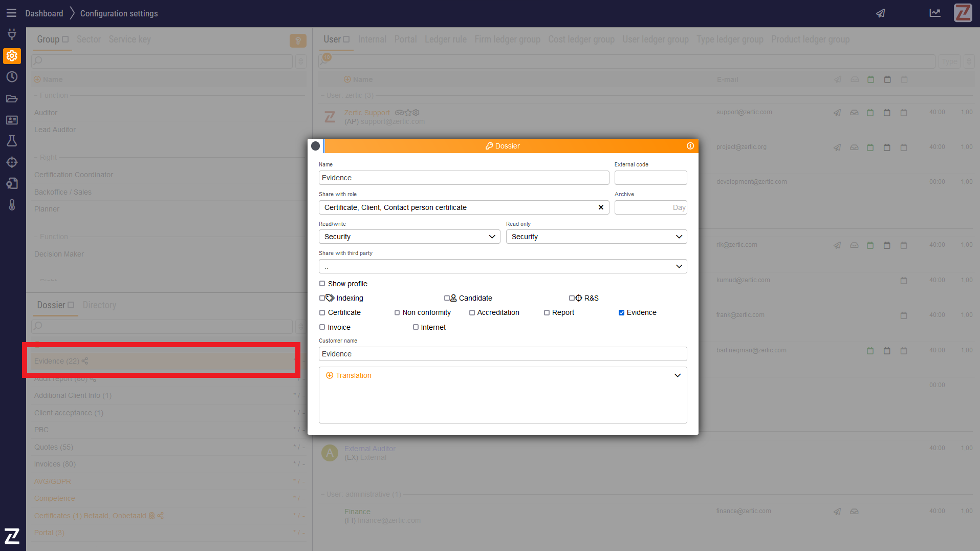980x551 pixels.
Task: Open the Read only Security dropdown
Action: 596,237
